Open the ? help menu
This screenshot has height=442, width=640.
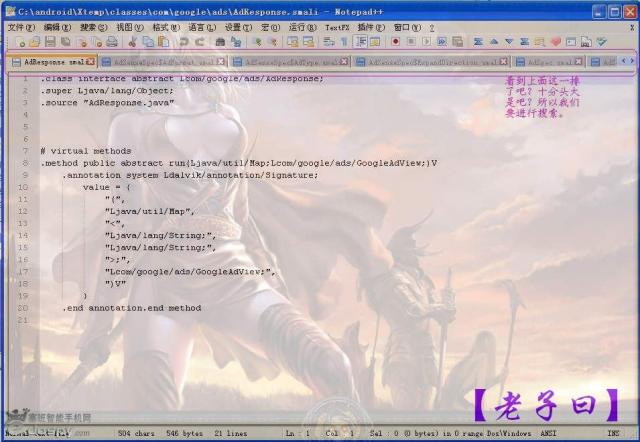pyautogui.click(x=431, y=28)
